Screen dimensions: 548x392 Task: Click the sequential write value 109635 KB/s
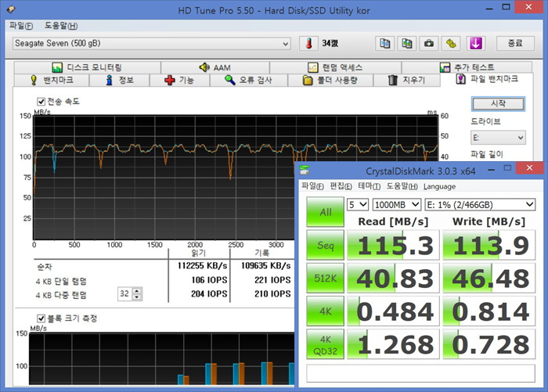point(265,266)
